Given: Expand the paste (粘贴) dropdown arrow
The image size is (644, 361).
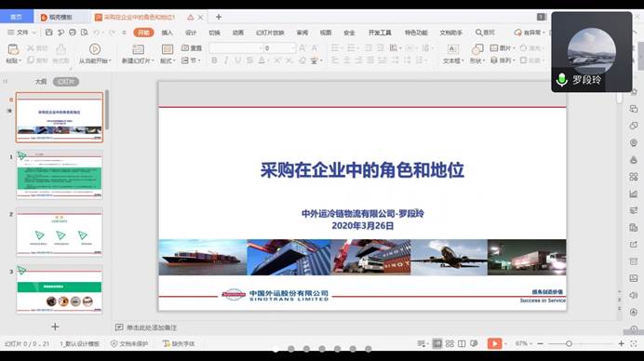Looking at the screenshot, I should (x=20, y=60).
